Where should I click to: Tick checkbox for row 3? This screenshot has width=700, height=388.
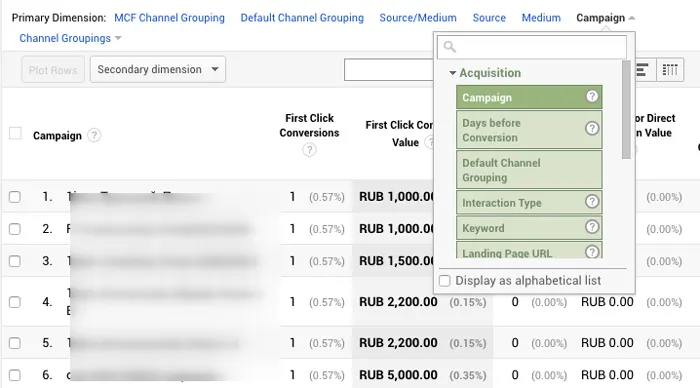click(x=15, y=261)
